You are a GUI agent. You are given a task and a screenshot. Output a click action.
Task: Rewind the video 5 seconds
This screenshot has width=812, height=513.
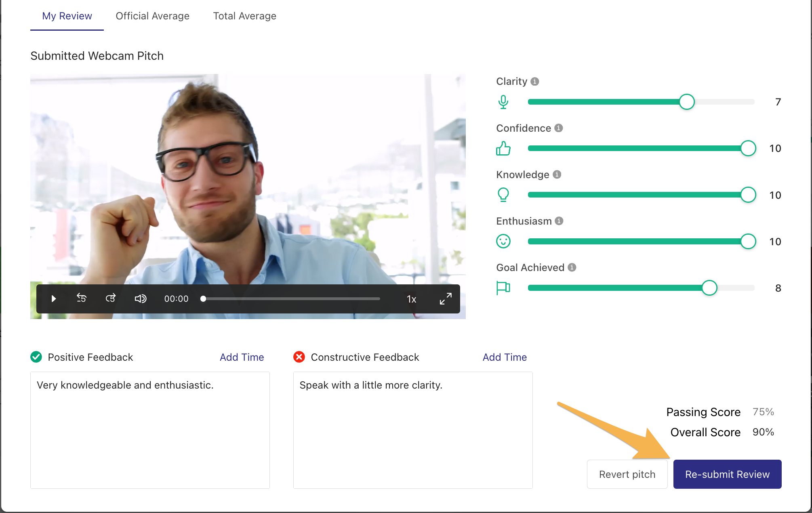pyautogui.click(x=82, y=298)
